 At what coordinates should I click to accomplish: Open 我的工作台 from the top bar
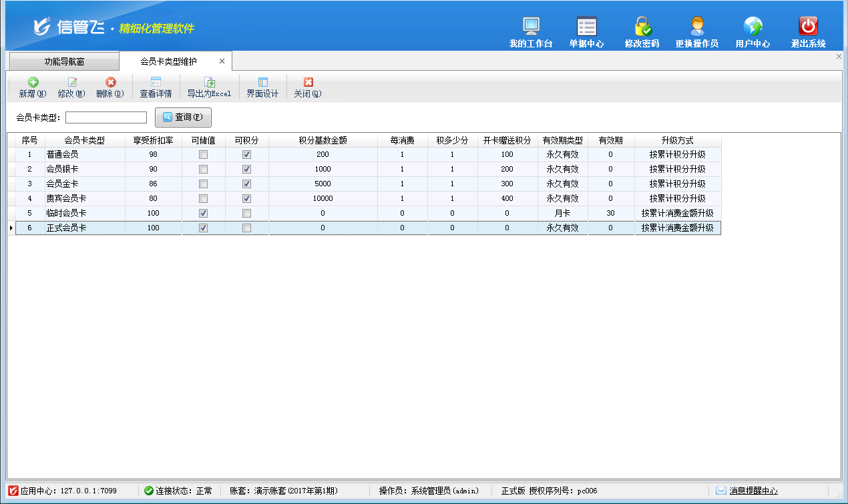(x=531, y=27)
